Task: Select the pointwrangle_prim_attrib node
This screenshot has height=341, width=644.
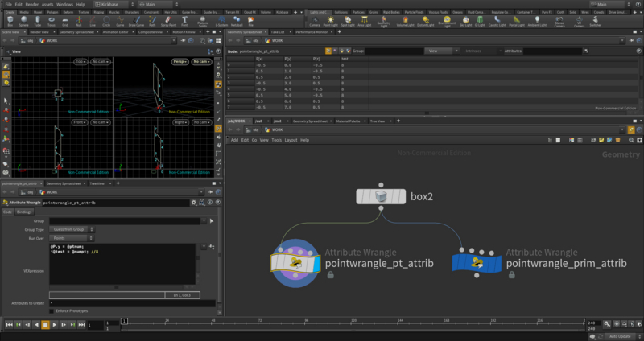Action: pos(477,263)
